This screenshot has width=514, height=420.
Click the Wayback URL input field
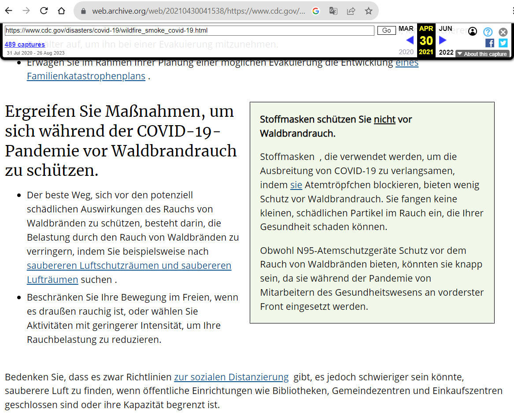[189, 30]
